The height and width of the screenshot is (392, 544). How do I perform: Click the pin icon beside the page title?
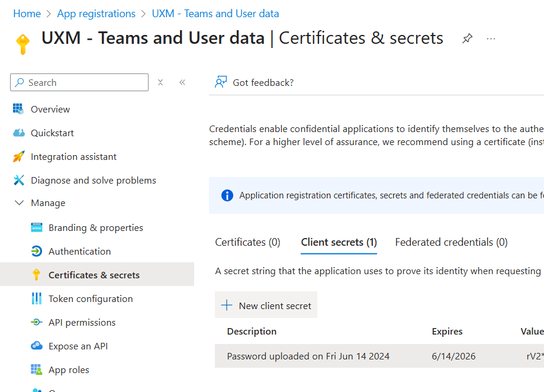pyautogui.click(x=467, y=38)
